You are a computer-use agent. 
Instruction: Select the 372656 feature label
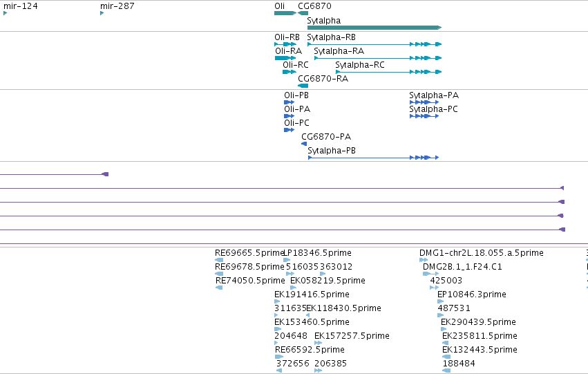point(293,364)
